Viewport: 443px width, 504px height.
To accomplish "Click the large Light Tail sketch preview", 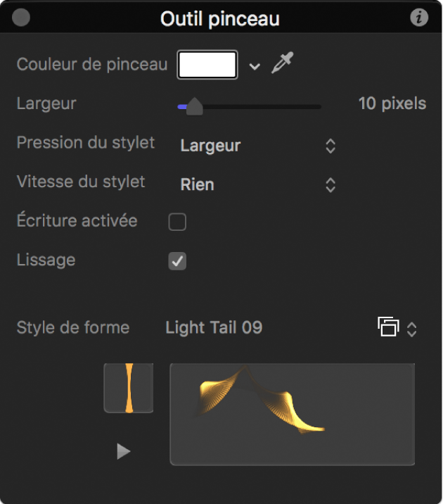I will point(292,413).
